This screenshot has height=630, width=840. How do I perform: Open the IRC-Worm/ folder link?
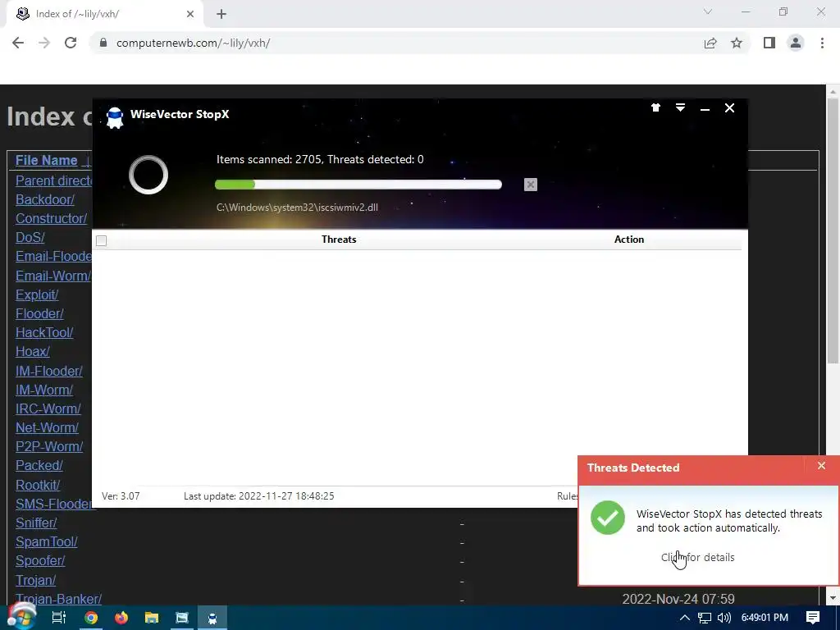click(x=48, y=409)
